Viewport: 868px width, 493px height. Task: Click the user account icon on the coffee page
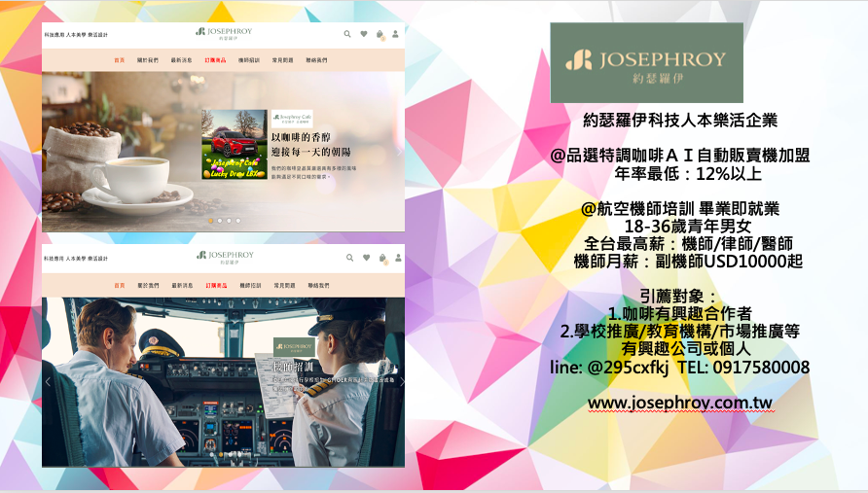(x=396, y=34)
